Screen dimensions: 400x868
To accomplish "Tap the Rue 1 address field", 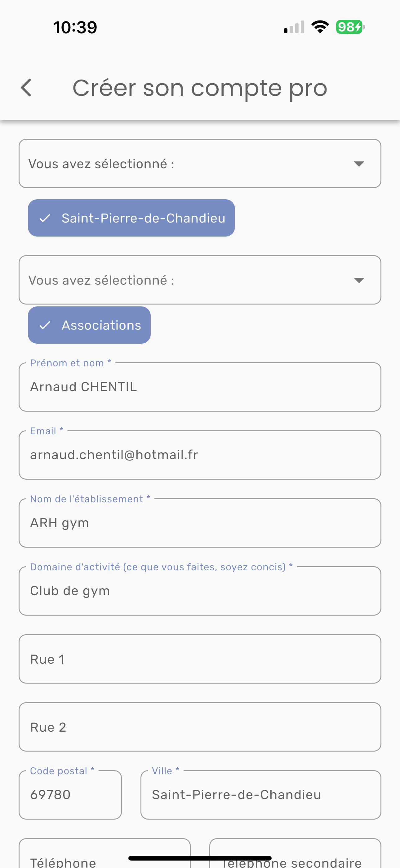I will click(200, 659).
